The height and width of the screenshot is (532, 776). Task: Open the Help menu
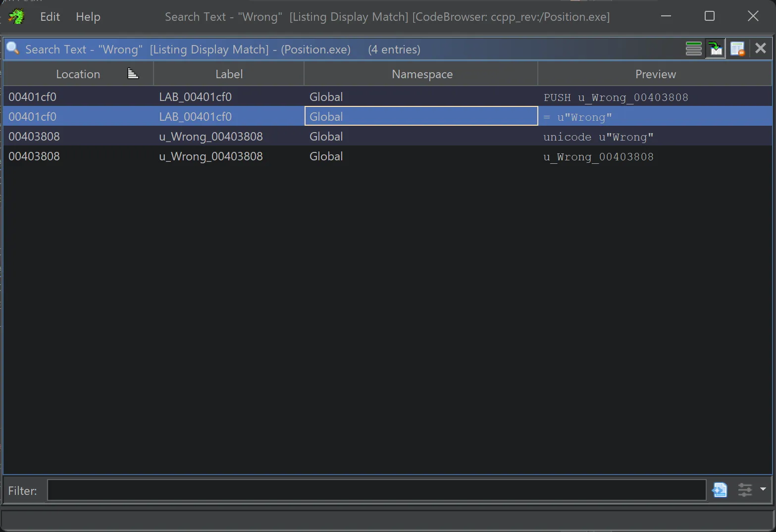(88, 17)
